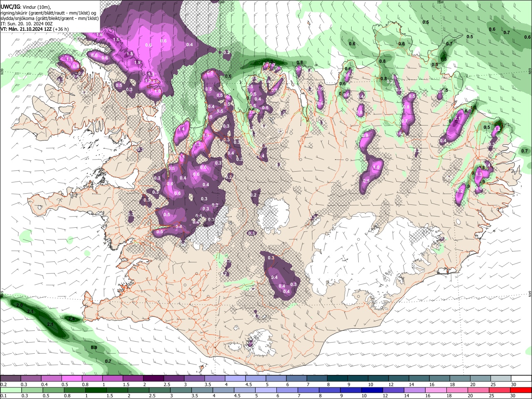Pick the darkest green rain swatch labeled 1

tap(96, 390)
